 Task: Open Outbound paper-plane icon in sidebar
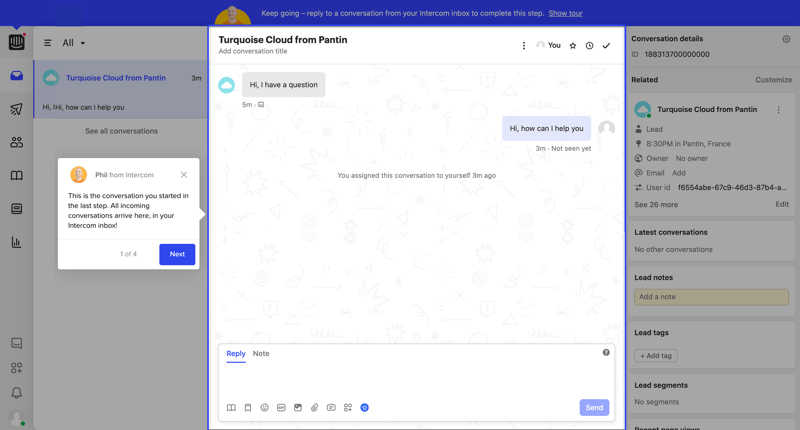(16, 109)
